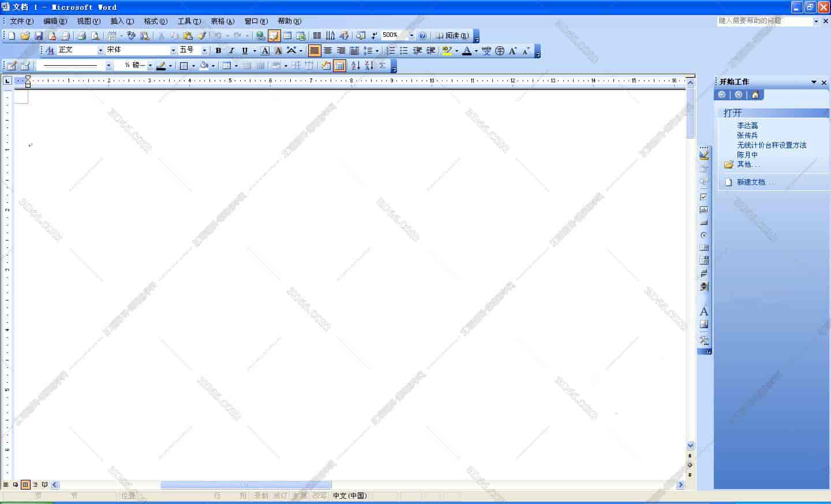Screen dimensions: 831x504
Task: Open a file with the Open folder icon
Action: tap(25, 36)
